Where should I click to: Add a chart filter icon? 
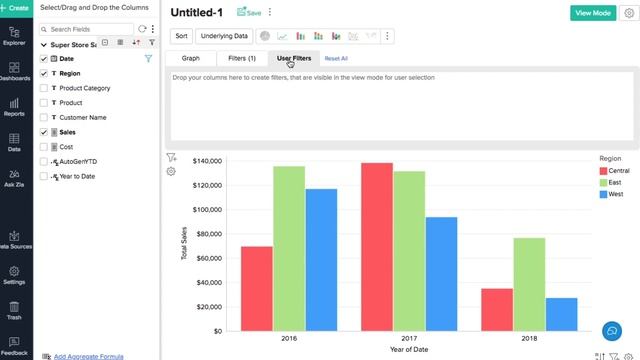[171, 158]
